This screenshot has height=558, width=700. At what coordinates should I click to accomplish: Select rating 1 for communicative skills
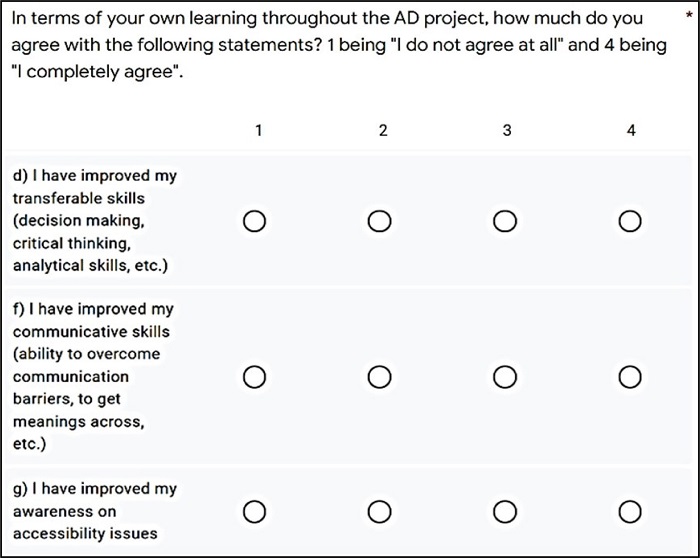click(254, 377)
